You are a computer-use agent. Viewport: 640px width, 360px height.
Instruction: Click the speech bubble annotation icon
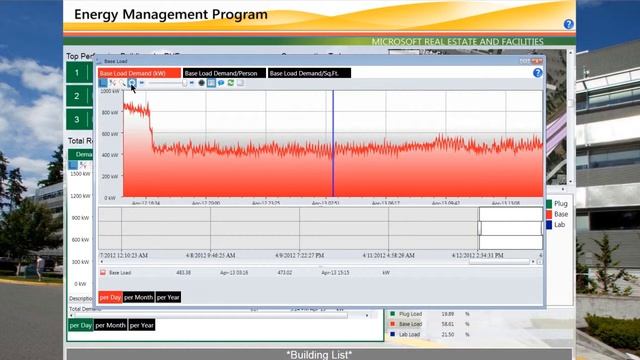(x=221, y=83)
